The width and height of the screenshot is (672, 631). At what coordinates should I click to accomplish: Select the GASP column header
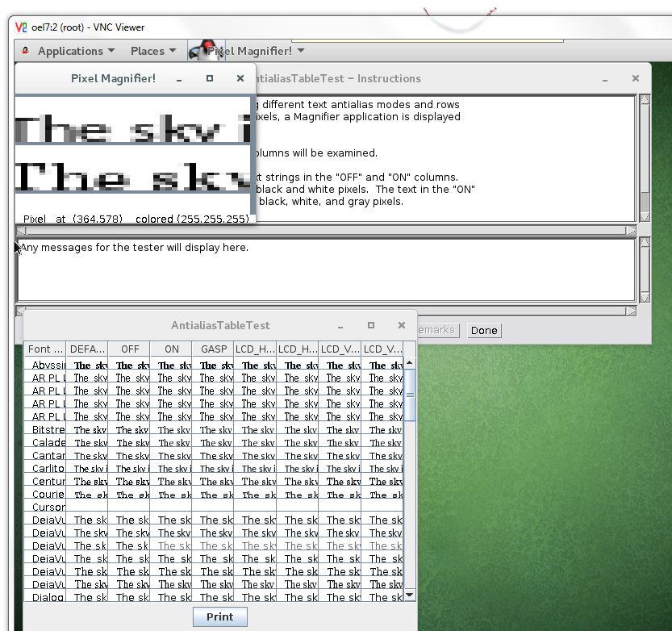[x=213, y=349]
